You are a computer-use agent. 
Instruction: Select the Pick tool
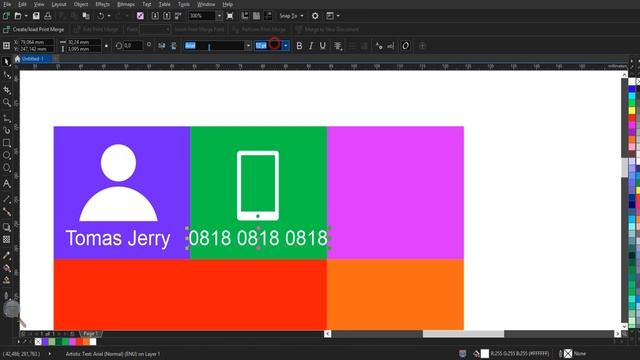(x=7, y=62)
